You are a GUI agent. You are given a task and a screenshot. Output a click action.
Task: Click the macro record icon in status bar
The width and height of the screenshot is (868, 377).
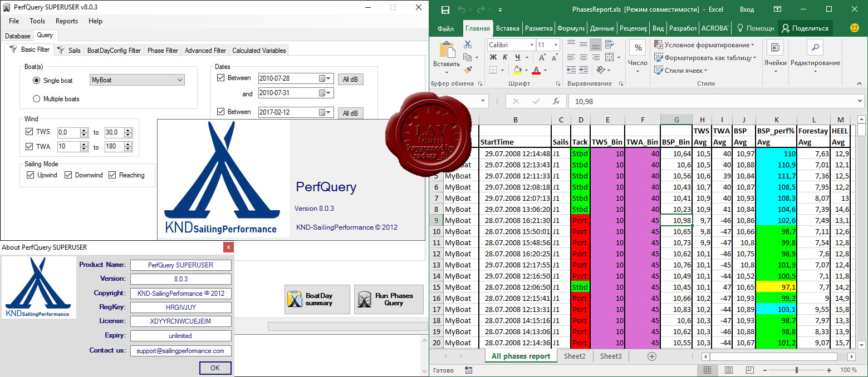click(468, 370)
